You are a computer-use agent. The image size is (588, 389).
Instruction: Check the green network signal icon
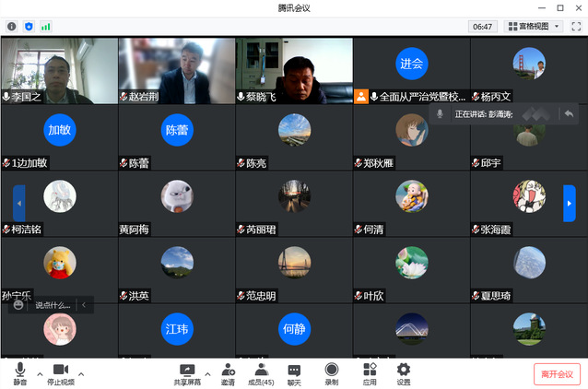coord(45,27)
